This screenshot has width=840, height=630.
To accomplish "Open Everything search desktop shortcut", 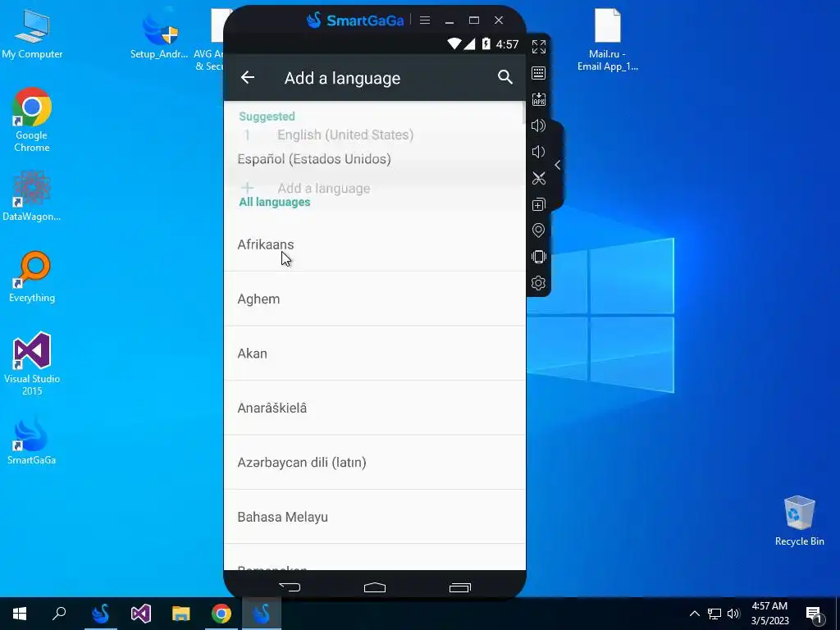I will tap(32, 277).
